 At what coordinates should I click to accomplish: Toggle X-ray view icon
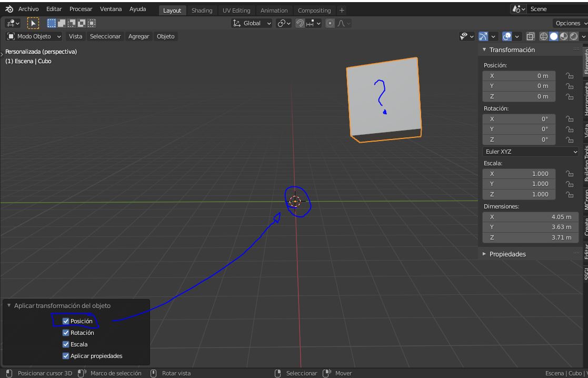pos(530,36)
